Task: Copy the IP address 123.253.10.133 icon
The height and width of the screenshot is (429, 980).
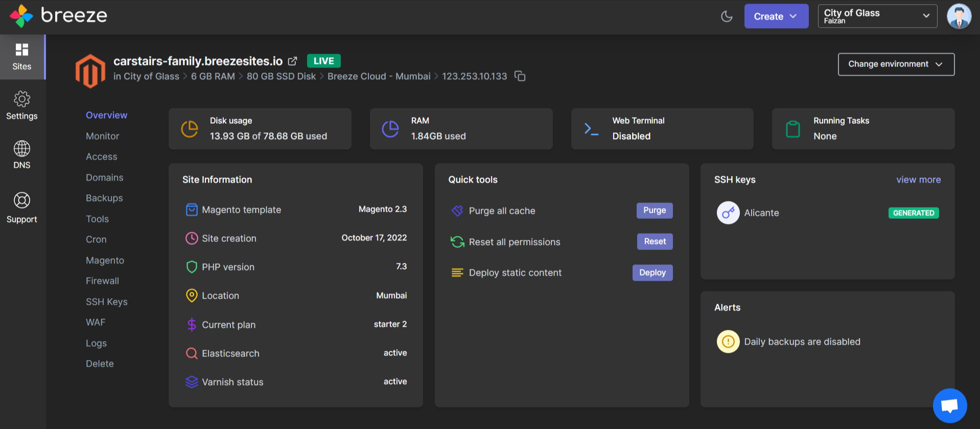Action: coord(520,76)
